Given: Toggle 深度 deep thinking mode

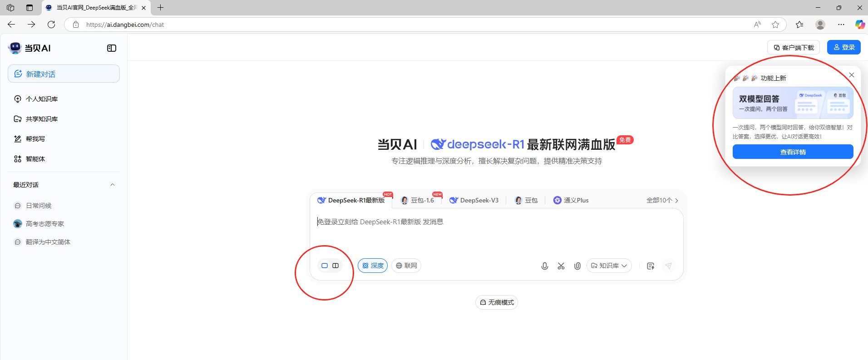Looking at the screenshot, I should click(x=373, y=266).
